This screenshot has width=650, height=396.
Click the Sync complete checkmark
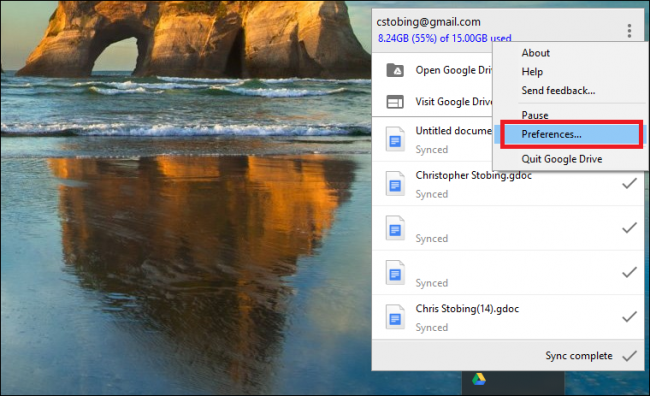[629, 356]
